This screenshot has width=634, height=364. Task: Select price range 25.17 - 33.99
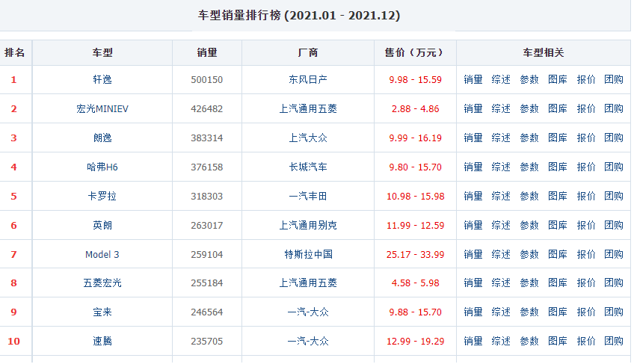(415, 254)
